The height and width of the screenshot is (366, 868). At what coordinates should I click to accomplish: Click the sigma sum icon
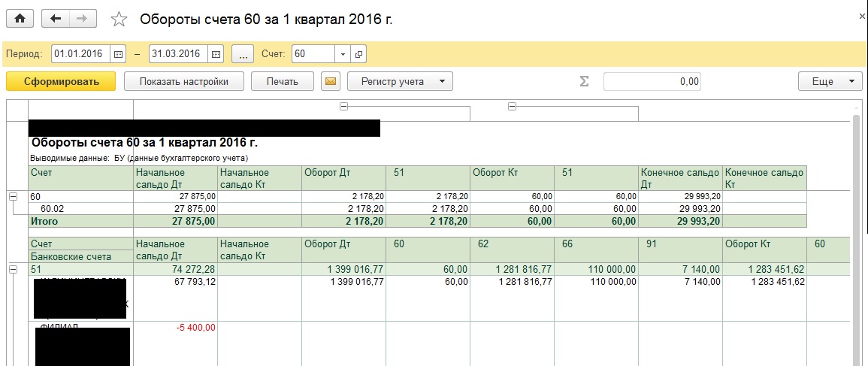click(x=584, y=81)
